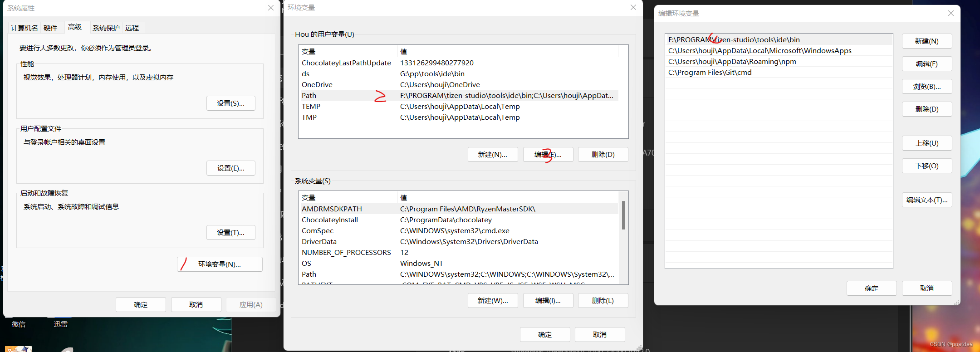
Task: Click 值 column header in system variables
Action: pyautogui.click(x=508, y=197)
